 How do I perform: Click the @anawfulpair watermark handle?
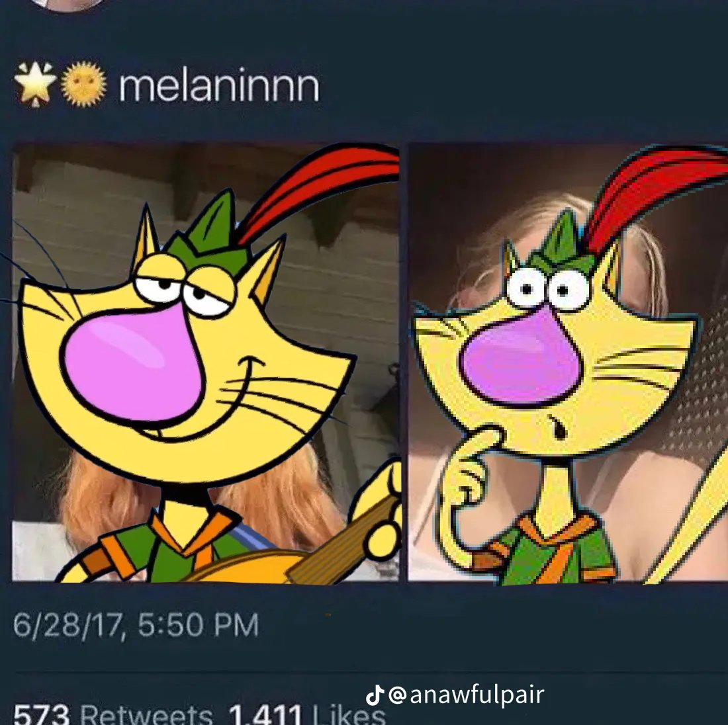tap(466, 695)
